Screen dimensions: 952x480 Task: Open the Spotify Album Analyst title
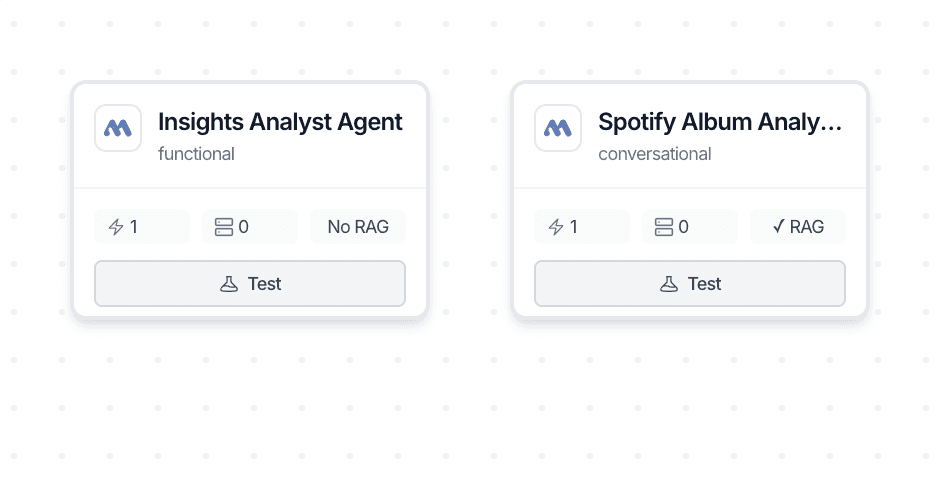pos(720,122)
